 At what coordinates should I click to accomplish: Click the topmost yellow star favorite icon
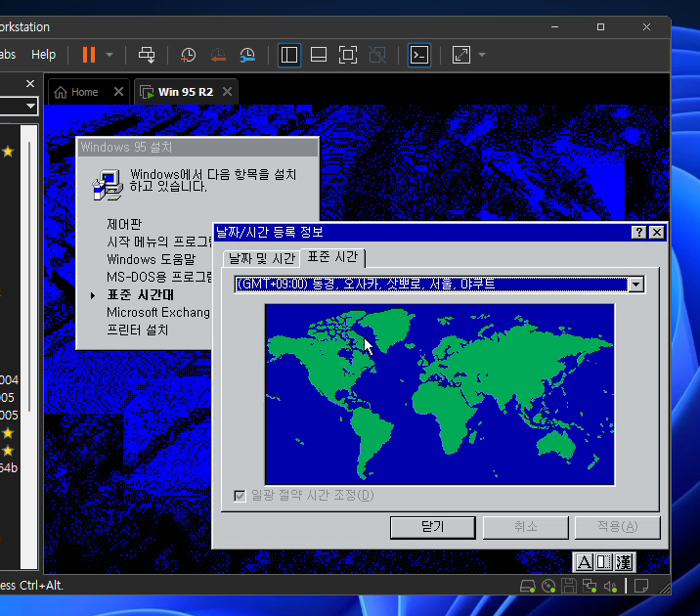tap(8, 152)
